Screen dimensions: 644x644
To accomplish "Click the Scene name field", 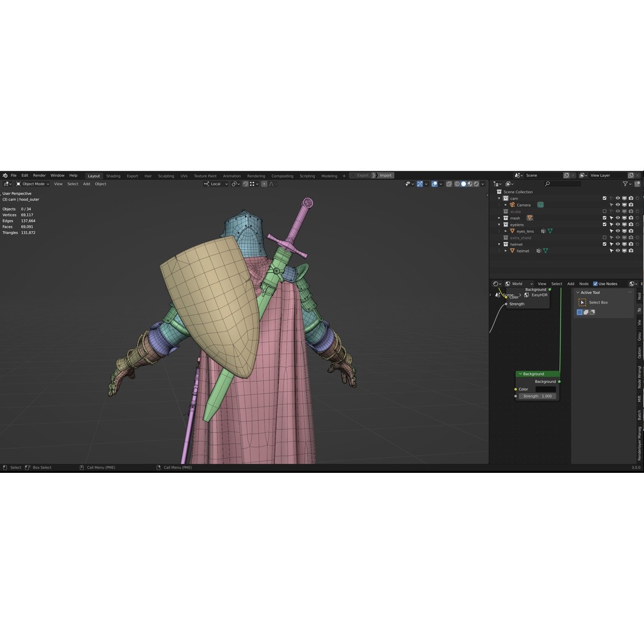I will coord(544,175).
